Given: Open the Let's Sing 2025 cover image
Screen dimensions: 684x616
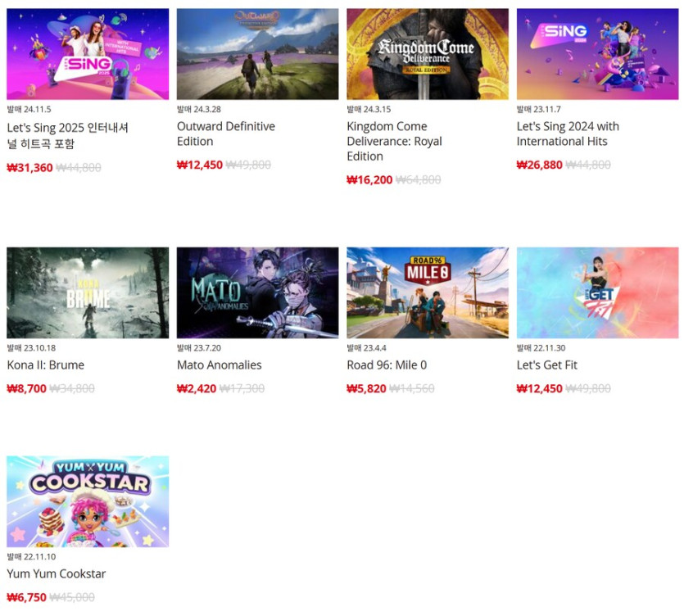Looking at the screenshot, I should point(88,54).
